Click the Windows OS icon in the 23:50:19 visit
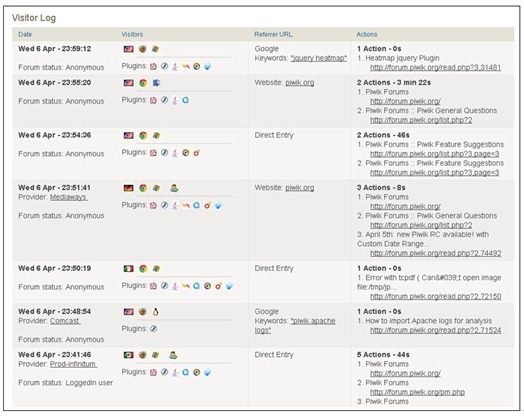Image resolution: width=524 pixels, height=416 pixels. tap(156, 269)
